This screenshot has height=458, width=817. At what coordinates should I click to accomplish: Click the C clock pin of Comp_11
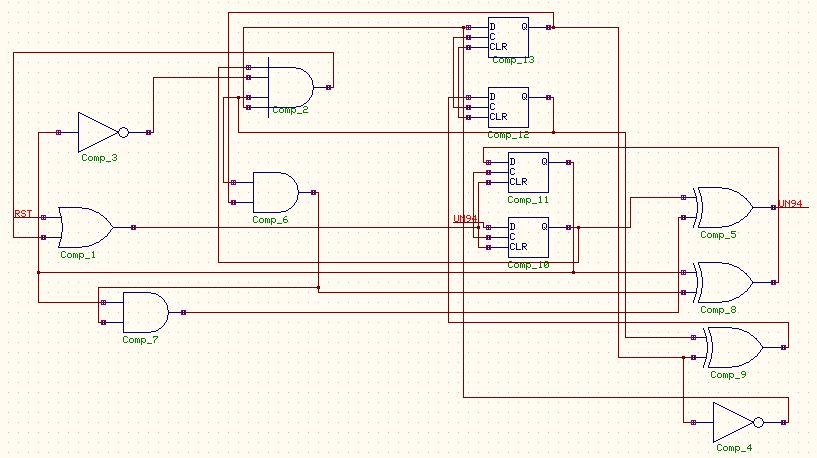(488, 172)
